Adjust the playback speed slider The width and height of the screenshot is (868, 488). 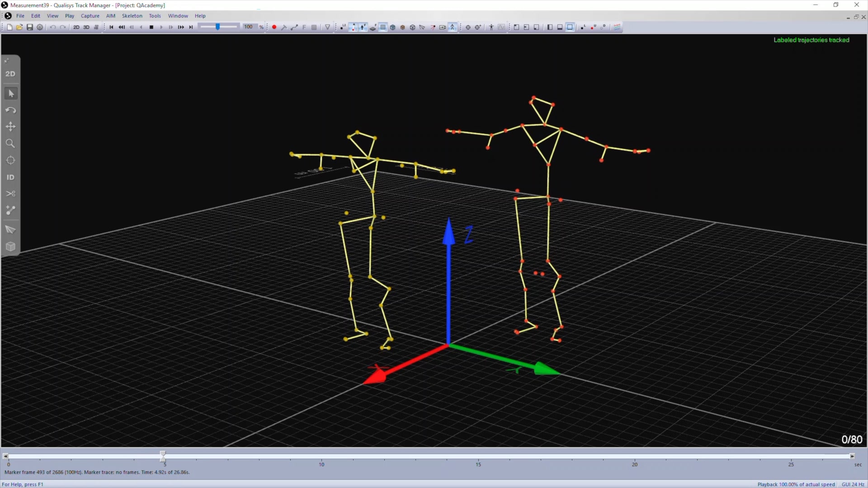[218, 27]
